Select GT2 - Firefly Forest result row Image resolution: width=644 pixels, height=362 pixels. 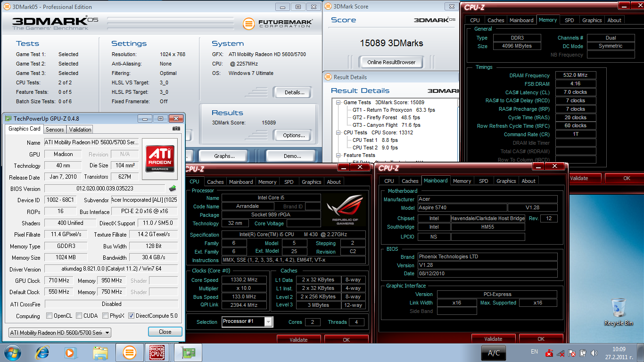(386, 117)
